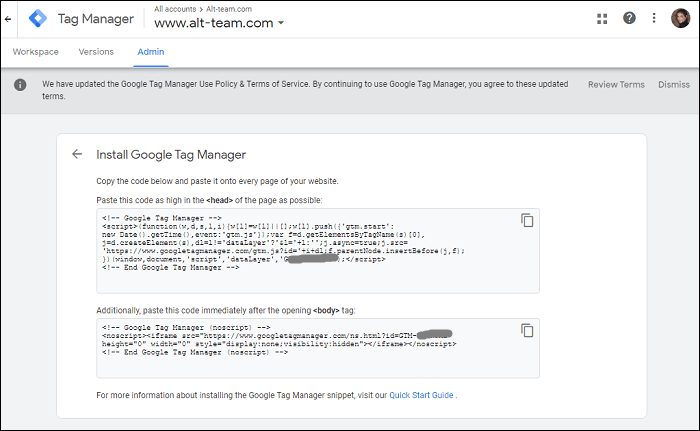Open the help question mark icon
700x431 pixels.
click(x=629, y=18)
